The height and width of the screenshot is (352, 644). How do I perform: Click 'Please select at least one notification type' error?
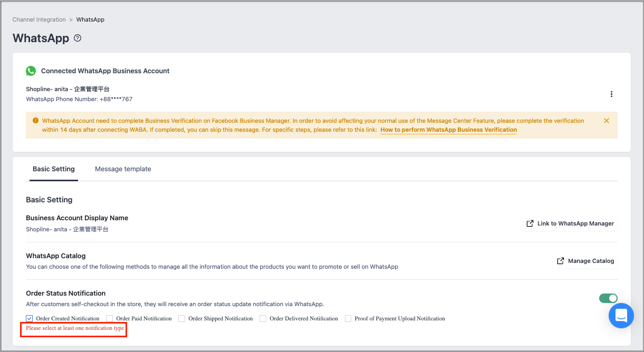(x=75, y=328)
